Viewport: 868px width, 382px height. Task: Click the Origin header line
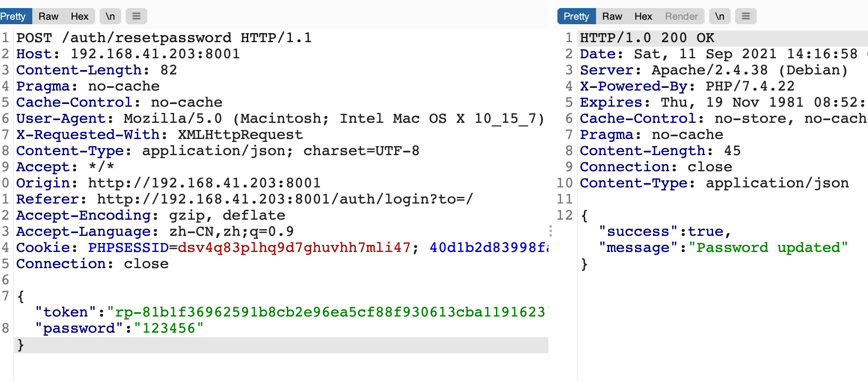pyautogui.click(x=169, y=183)
